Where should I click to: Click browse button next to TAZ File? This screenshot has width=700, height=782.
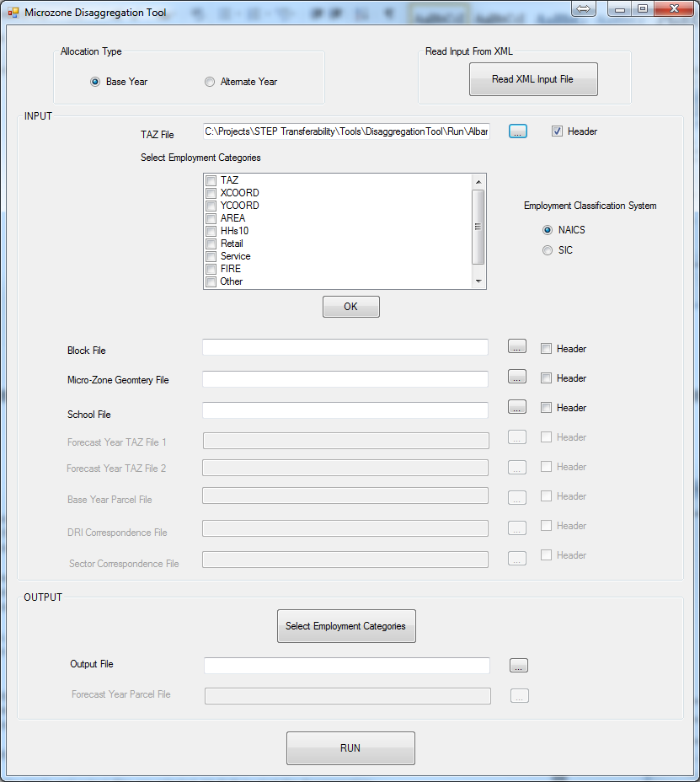518,131
